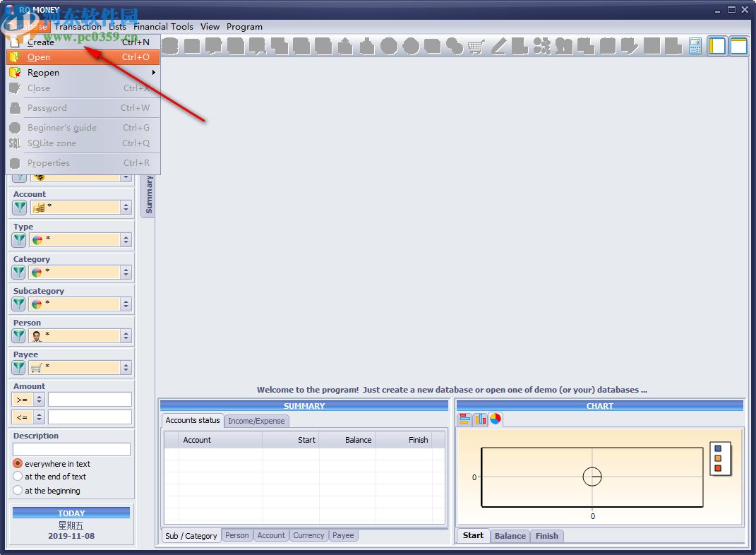The height and width of the screenshot is (555, 756).
Task: Open the calculator from the toolbar
Action: tap(695, 47)
